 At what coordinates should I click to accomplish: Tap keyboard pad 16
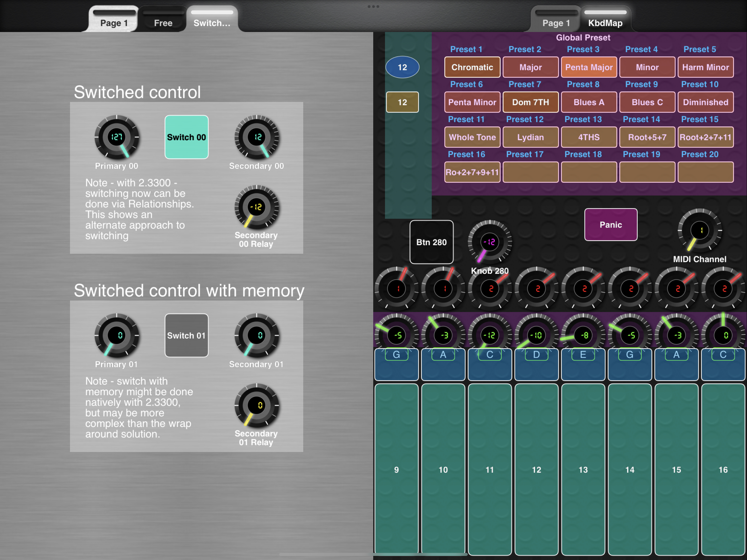click(723, 469)
